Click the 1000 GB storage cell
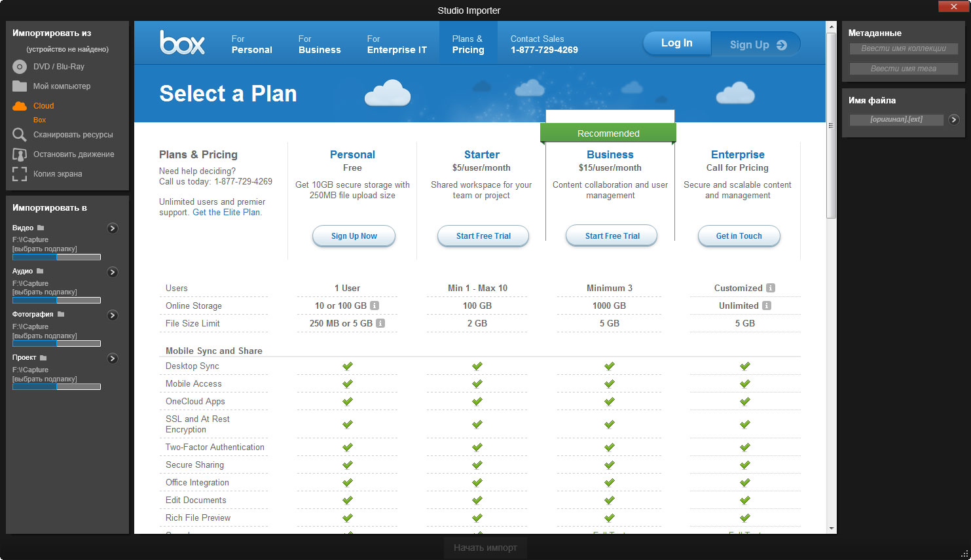 pos(609,306)
